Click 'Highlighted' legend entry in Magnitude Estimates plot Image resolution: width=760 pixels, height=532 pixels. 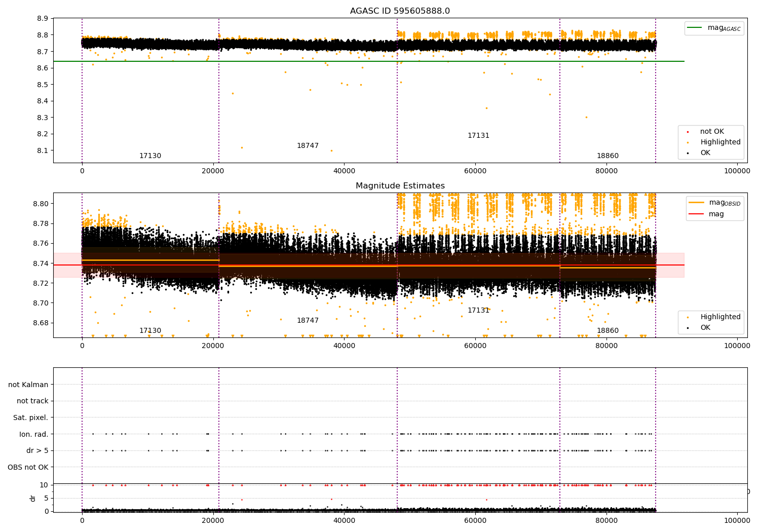720,317
